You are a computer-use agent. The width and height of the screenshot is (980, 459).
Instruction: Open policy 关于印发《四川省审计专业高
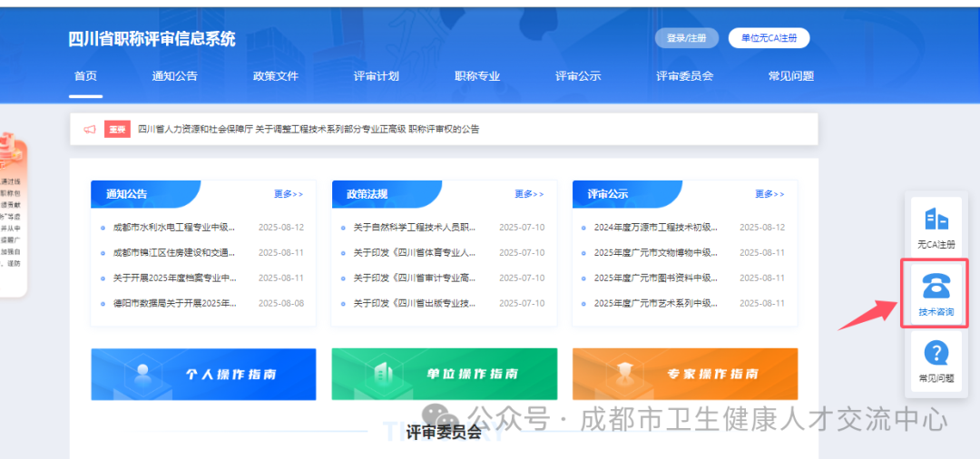coord(415,278)
